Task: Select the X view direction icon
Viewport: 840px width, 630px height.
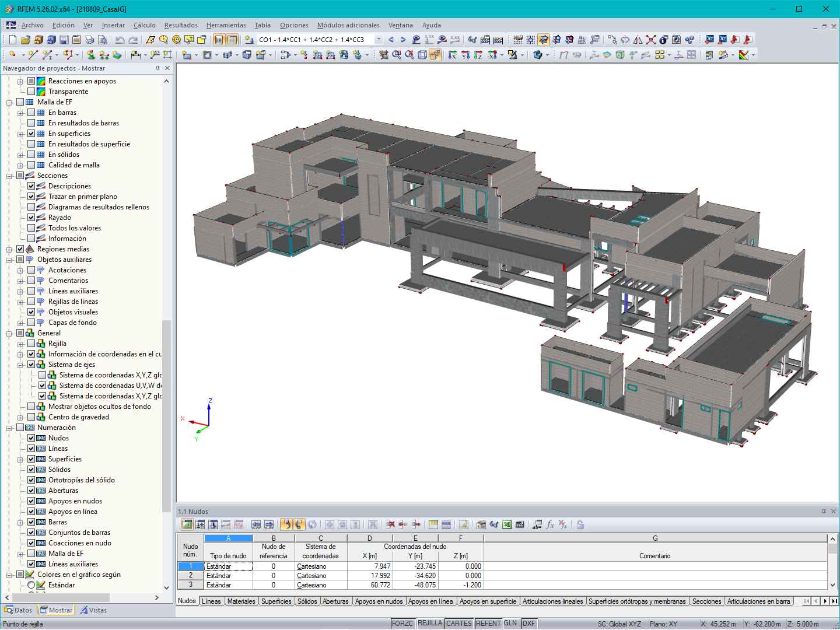Action: pos(452,55)
